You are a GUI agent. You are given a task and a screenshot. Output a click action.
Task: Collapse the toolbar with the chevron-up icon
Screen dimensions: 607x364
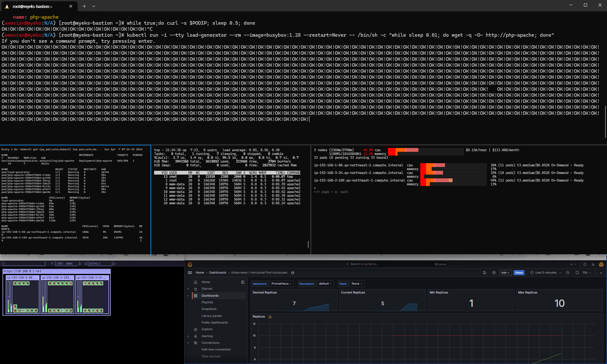point(601,273)
